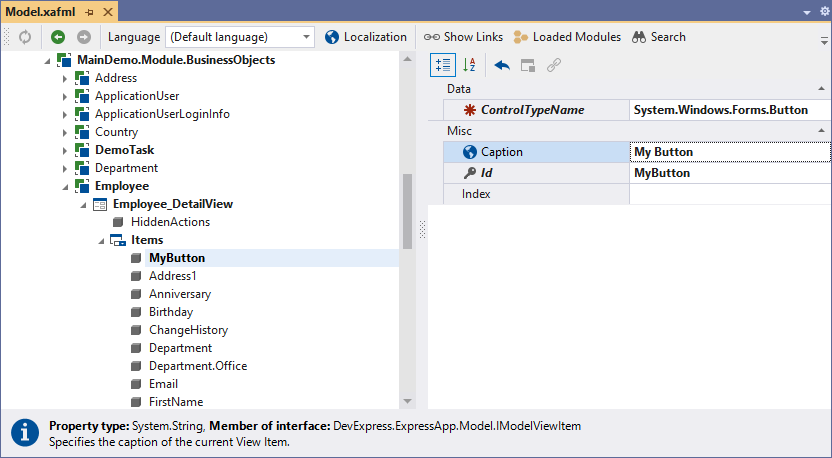Pin the Model.xafml tab
832x458 pixels.
(89, 12)
